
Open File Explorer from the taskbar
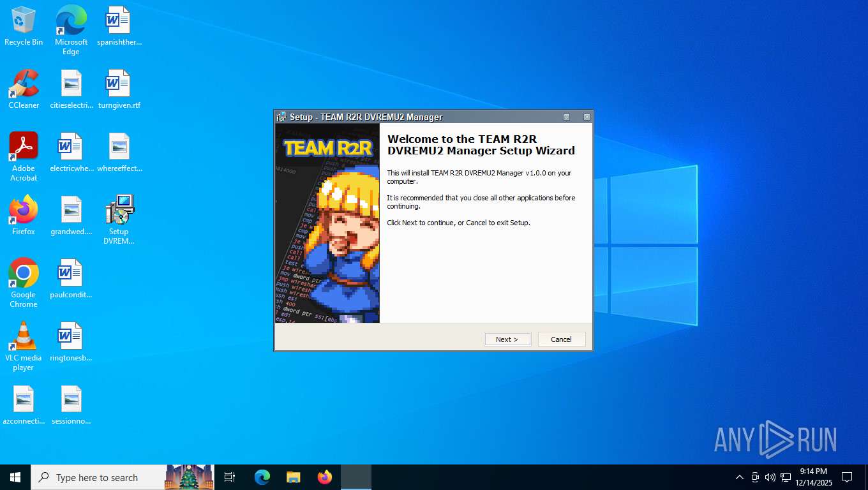pyautogui.click(x=294, y=477)
